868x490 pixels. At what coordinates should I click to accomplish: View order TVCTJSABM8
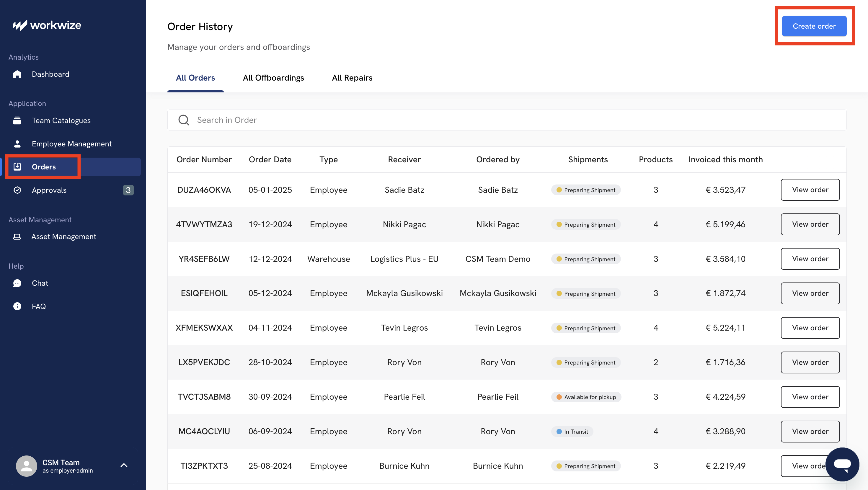[x=810, y=397]
